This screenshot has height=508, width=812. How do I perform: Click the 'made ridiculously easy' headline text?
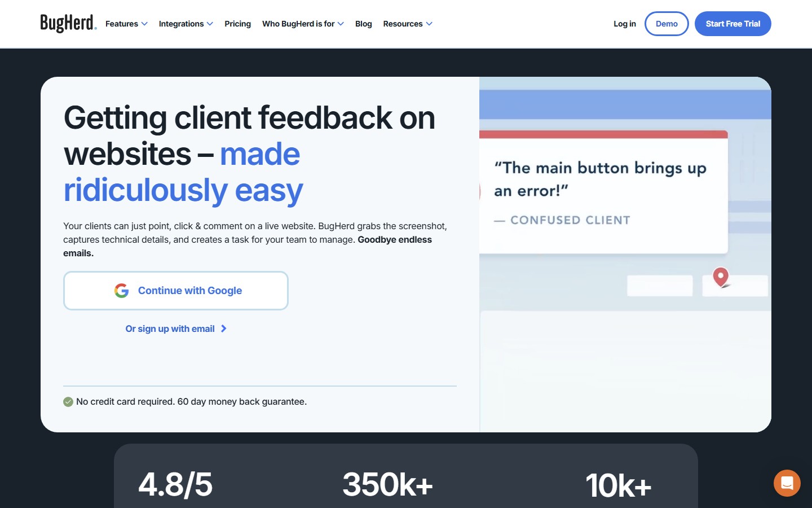(x=183, y=172)
